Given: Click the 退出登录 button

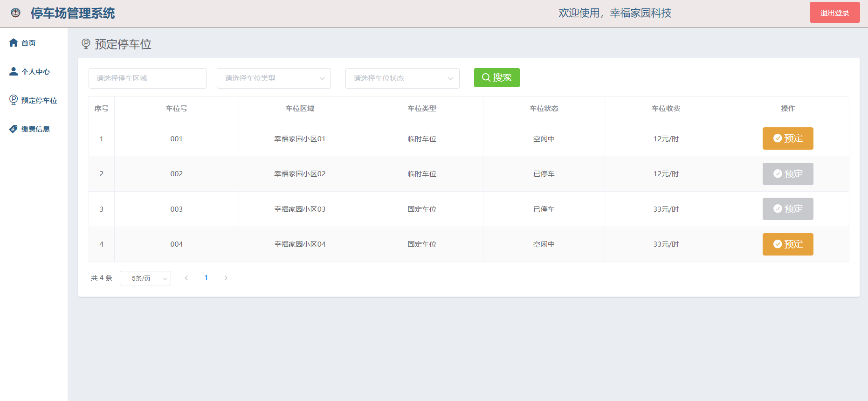Looking at the screenshot, I should (834, 13).
